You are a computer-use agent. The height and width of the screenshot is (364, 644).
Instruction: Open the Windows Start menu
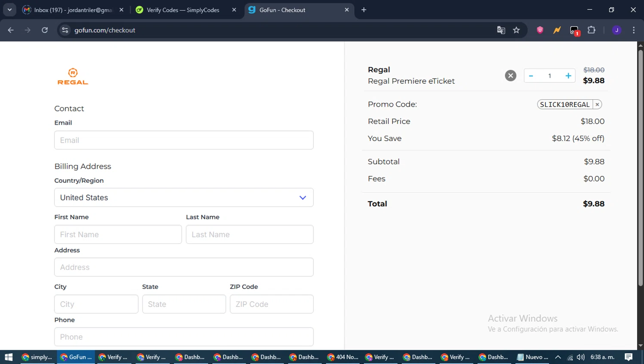9,357
